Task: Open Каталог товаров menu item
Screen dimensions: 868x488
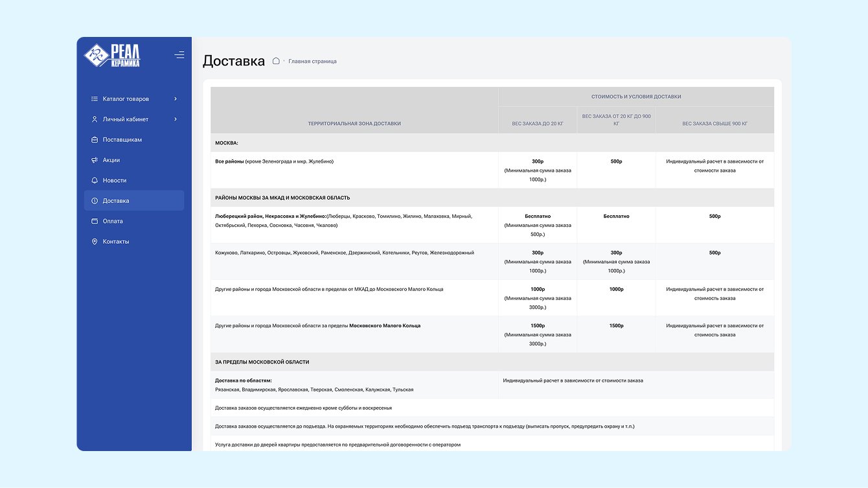Action: pos(134,99)
